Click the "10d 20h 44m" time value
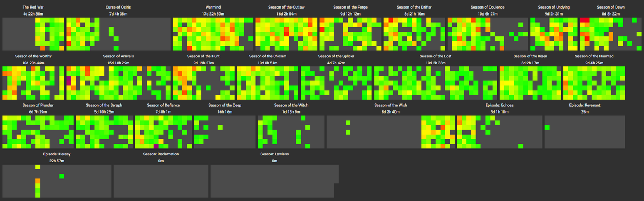The width and height of the screenshot is (644, 201). (33, 63)
